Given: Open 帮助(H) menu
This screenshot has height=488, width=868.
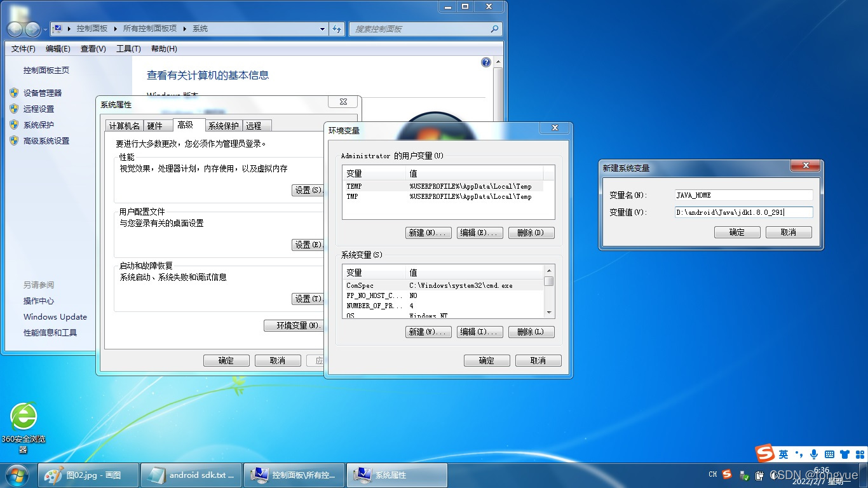Looking at the screenshot, I should (x=164, y=49).
